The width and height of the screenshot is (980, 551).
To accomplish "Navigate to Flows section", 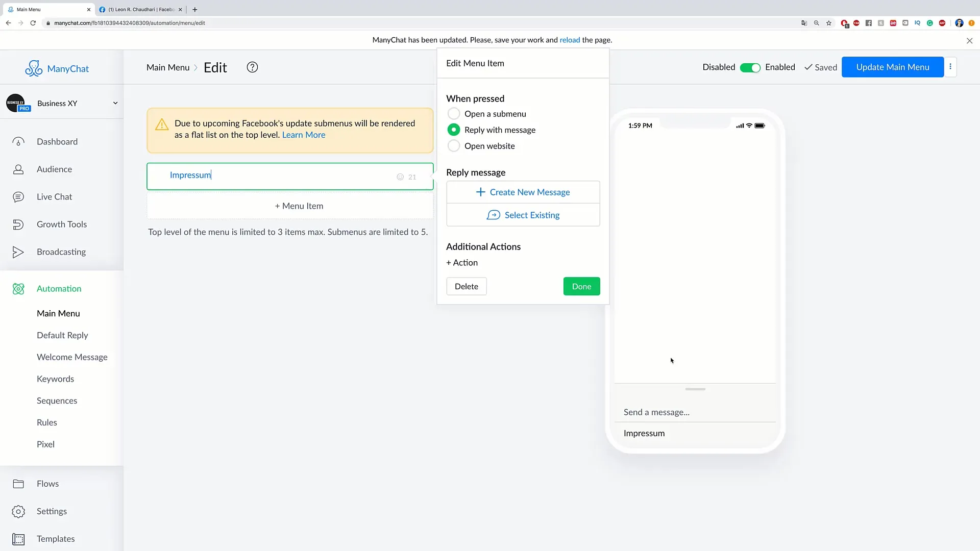I will 48,483.
